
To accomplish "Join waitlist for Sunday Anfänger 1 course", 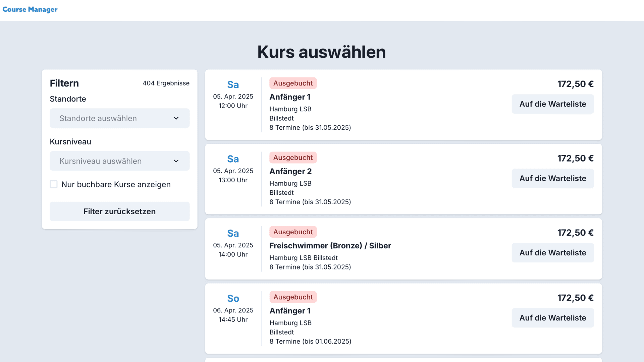I will tap(552, 318).
